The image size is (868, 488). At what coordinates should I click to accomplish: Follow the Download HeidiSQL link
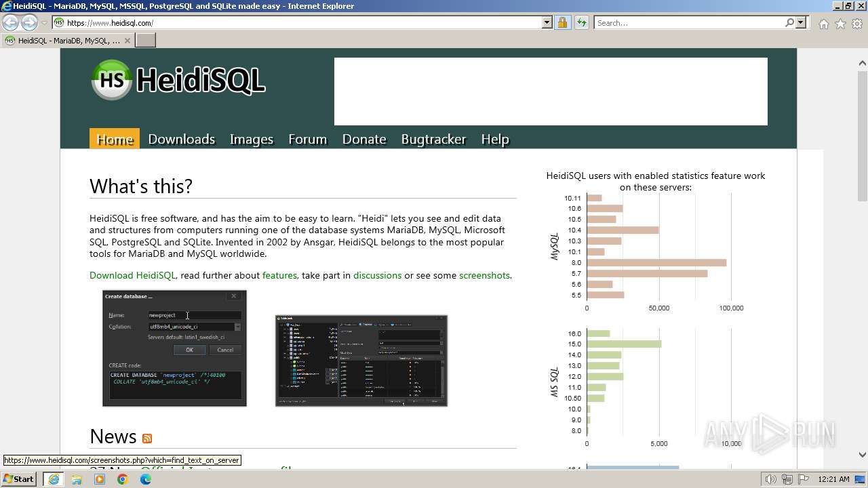[x=132, y=275]
